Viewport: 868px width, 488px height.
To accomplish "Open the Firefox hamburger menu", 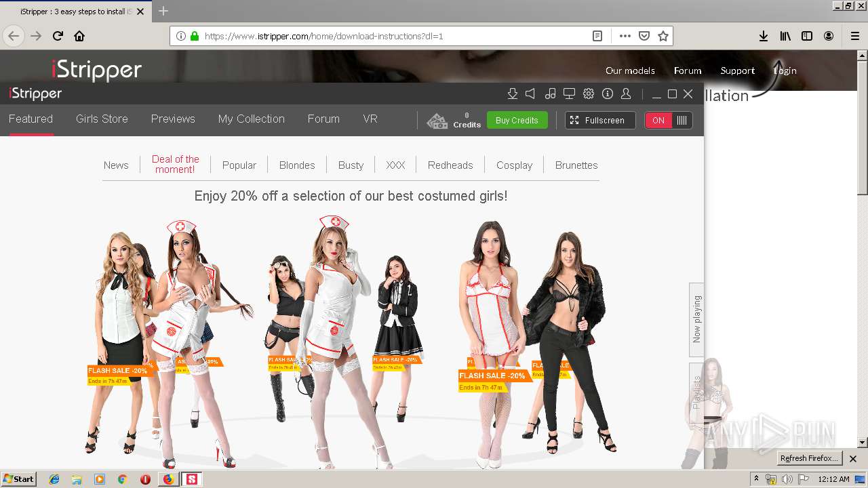I will click(854, 36).
